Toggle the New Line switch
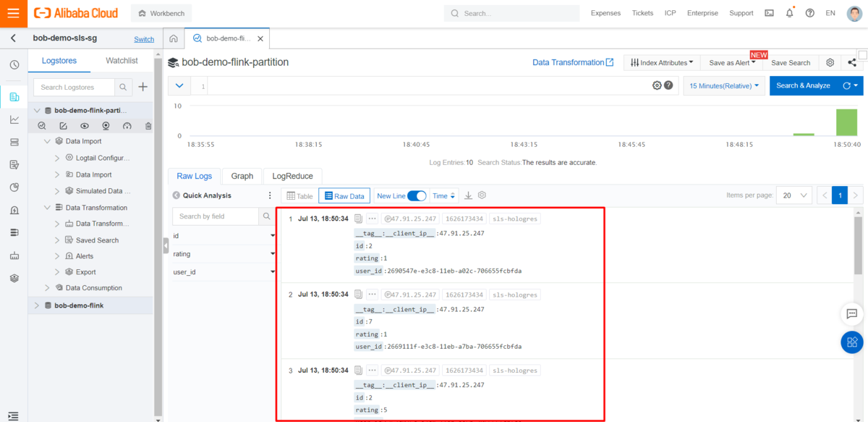Screen dimensions: 868x422 tap(417, 195)
